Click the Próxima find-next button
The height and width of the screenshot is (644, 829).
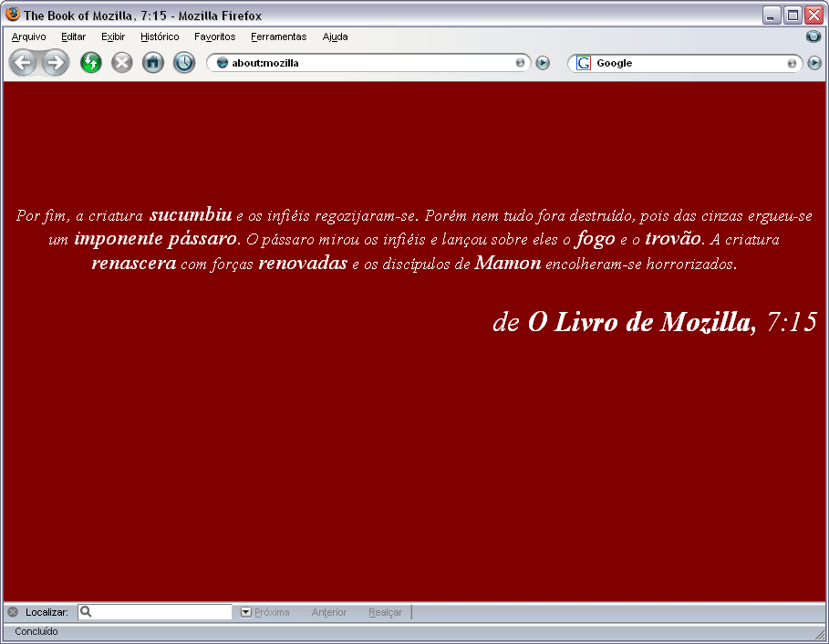(x=265, y=612)
